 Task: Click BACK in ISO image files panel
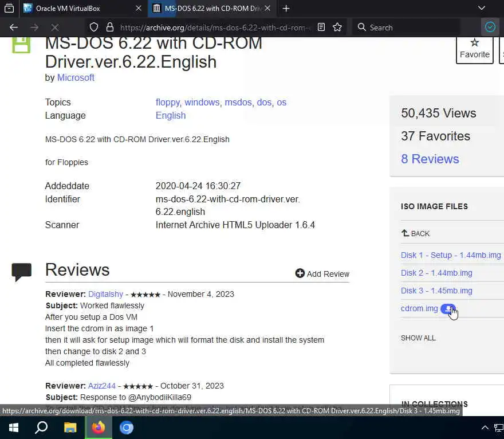click(415, 233)
